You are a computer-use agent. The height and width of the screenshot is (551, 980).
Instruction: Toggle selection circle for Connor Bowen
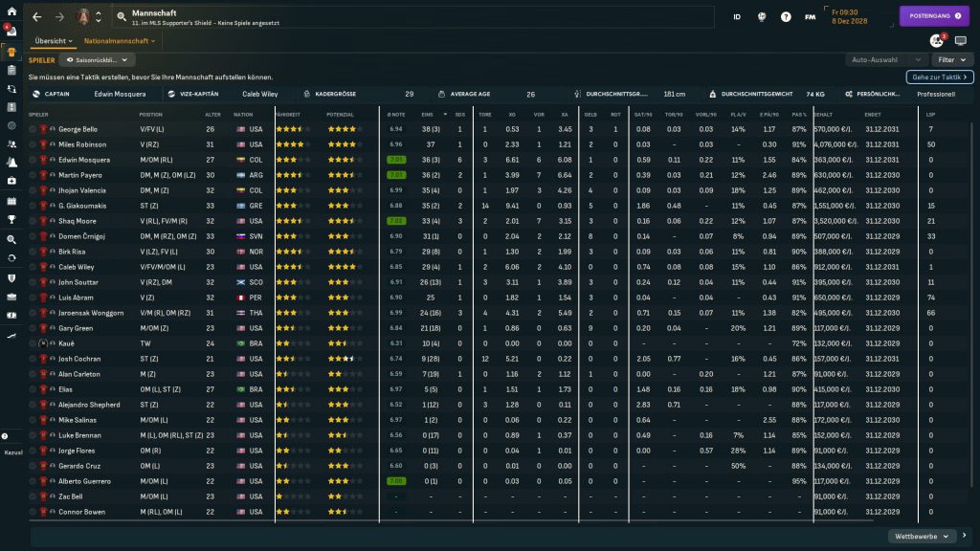[x=33, y=512]
